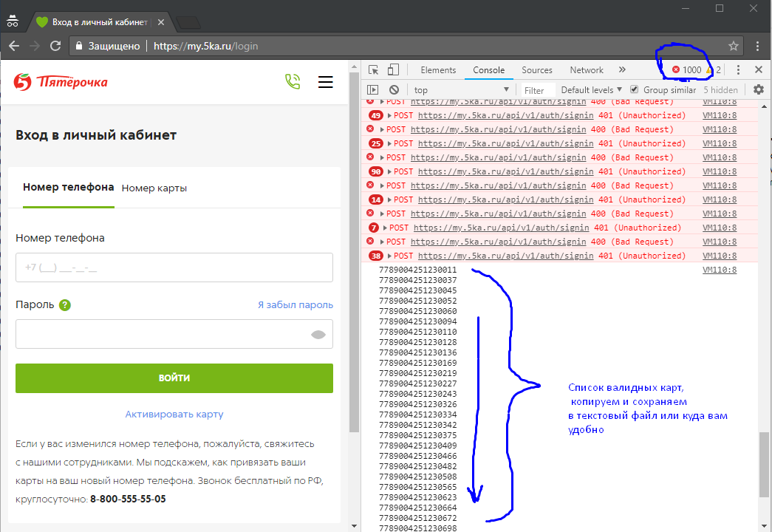Screen dimensions: 772x532
Task: Click the Активировать карту link
Action: [174, 415]
